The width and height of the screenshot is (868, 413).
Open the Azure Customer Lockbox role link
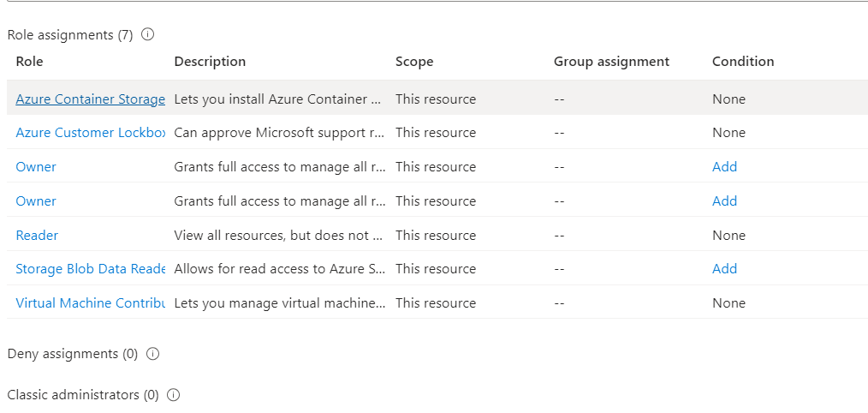click(90, 133)
